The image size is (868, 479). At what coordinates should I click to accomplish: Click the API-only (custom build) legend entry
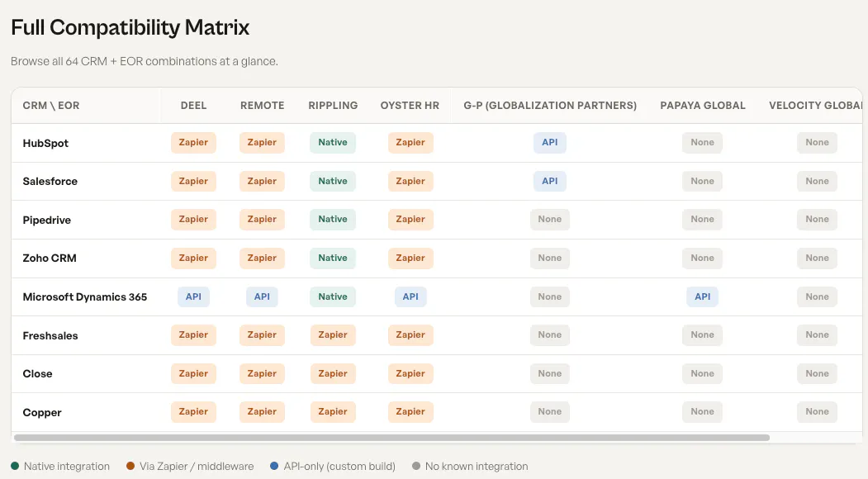pos(333,467)
